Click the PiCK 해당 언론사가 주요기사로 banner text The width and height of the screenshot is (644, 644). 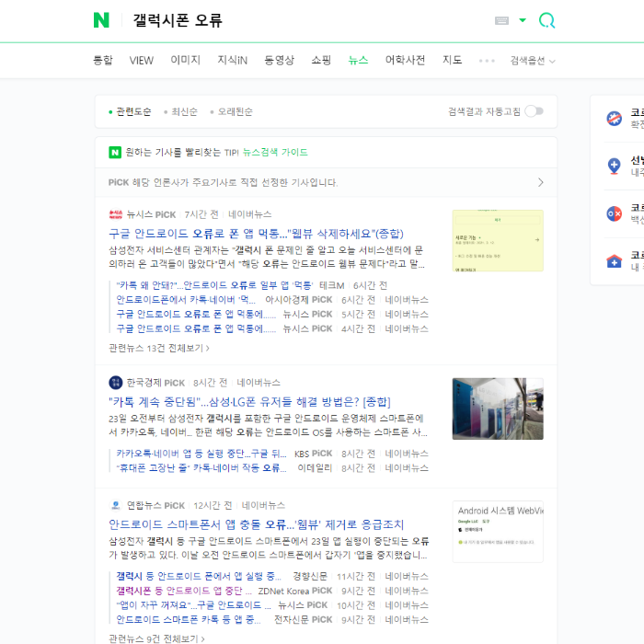pos(223,182)
